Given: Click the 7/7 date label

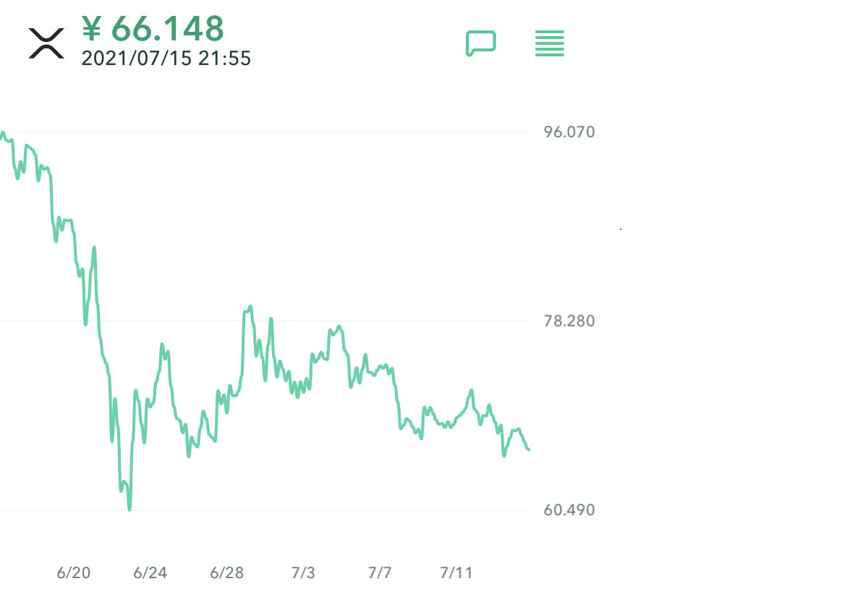Looking at the screenshot, I should [380, 573].
